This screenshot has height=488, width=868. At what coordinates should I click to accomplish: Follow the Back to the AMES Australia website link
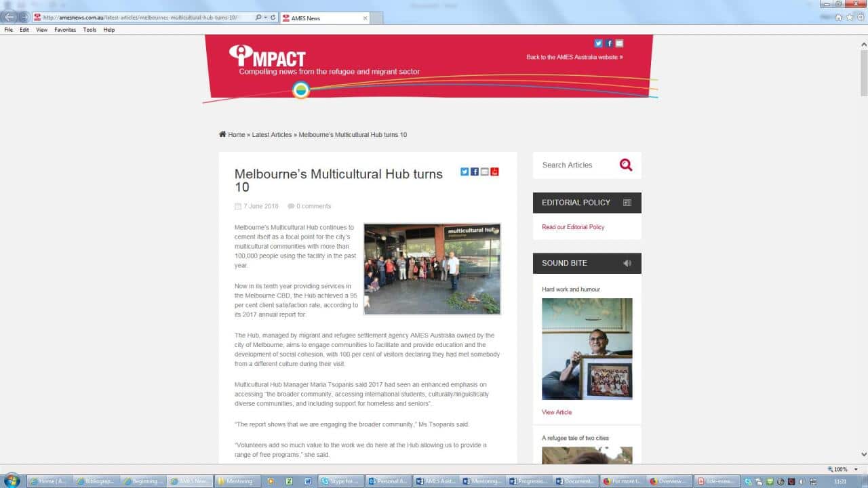tap(574, 57)
